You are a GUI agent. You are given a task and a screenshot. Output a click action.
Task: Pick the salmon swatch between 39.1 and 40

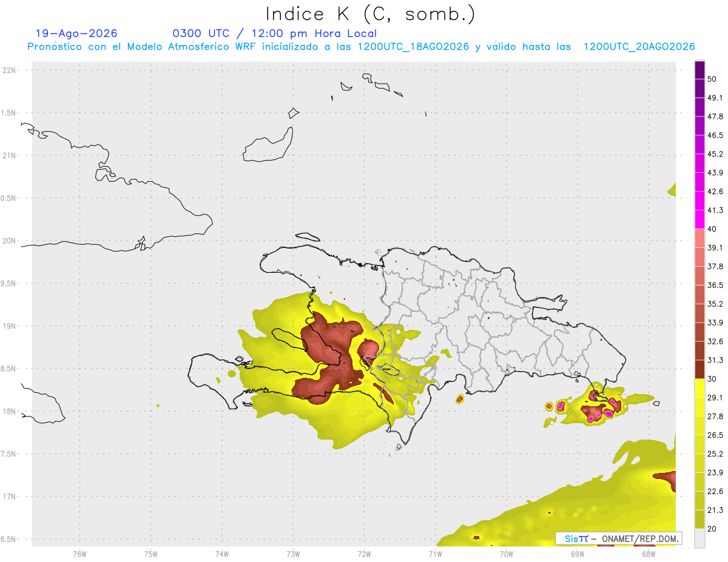(x=699, y=239)
